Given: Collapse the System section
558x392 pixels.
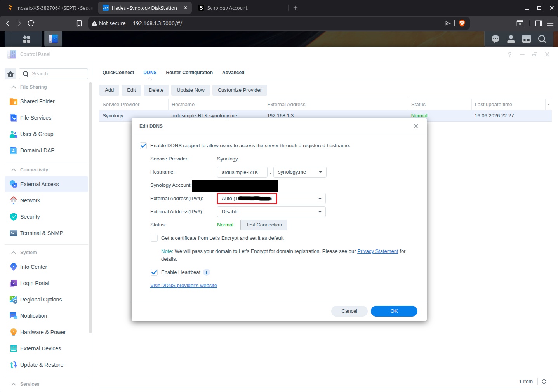Looking at the screenshot, I should (x=14, y=253).
